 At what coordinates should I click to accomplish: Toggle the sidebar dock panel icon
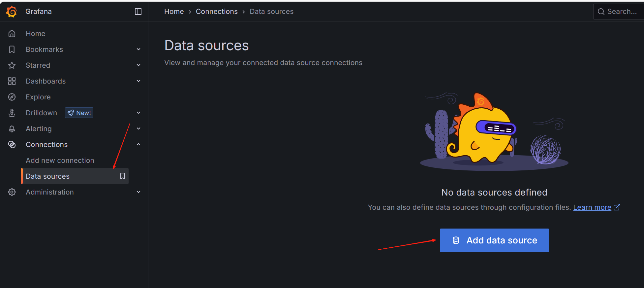click(138, 12)
